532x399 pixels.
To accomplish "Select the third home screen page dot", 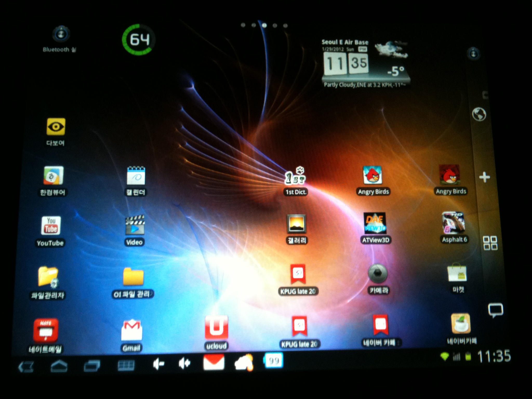I will click(264, 25).
